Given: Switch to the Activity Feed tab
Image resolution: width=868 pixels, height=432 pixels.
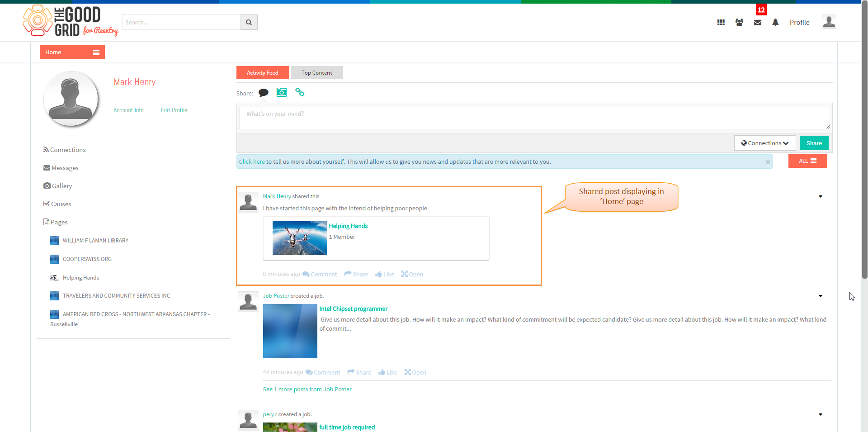Looking at the screenshot, I should pyautogui.click(x=263, y=73).
